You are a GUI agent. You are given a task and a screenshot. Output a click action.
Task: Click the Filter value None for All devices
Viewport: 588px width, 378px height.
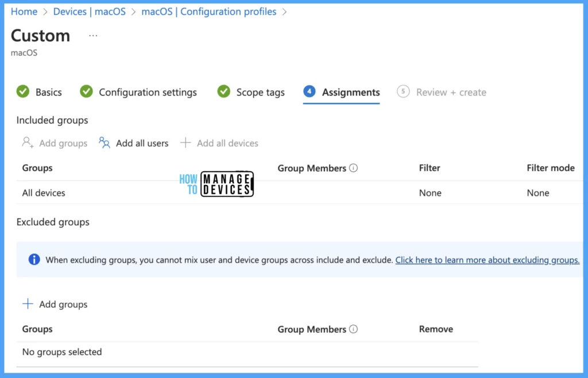(430, 193)
